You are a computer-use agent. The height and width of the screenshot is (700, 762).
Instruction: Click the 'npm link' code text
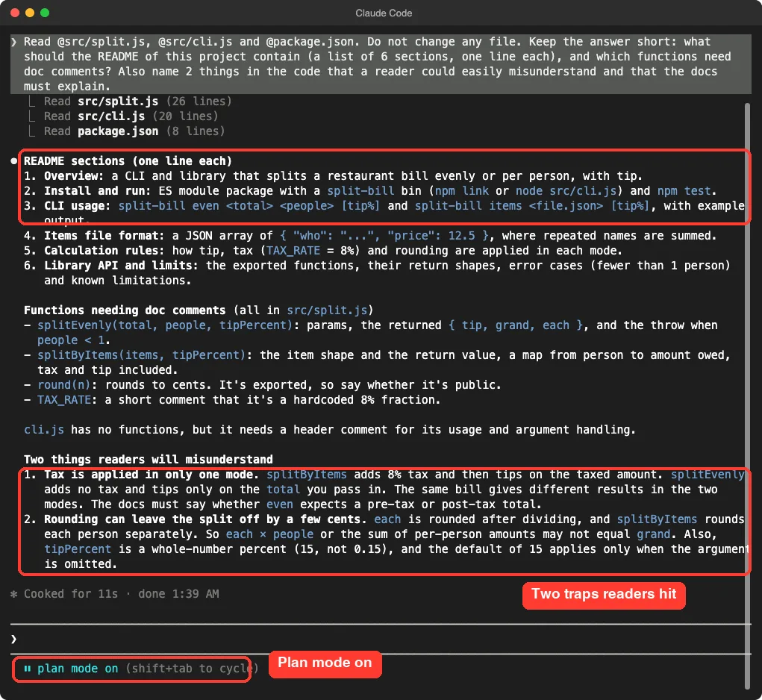coord(461,191)
